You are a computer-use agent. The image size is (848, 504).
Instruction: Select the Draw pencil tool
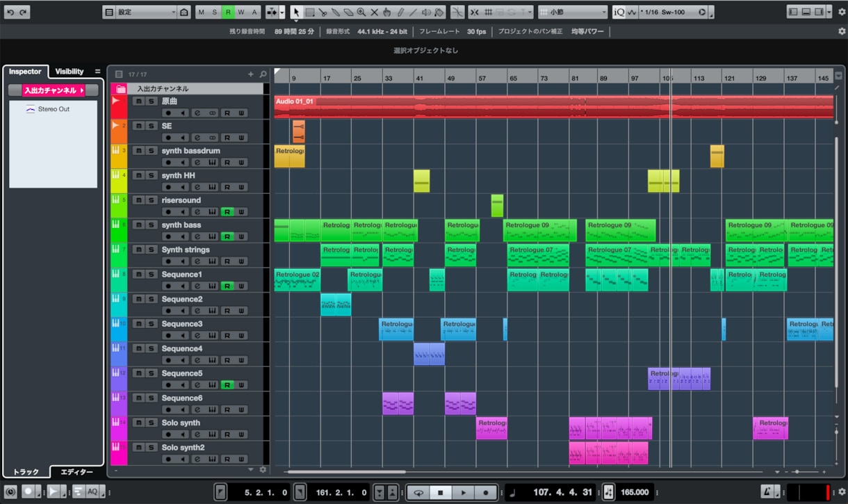pos(400,12)
